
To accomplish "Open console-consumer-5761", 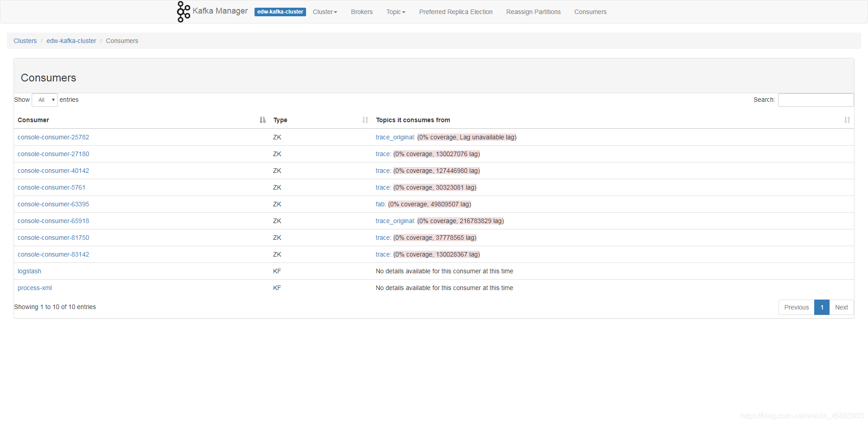I will tap(52, 187).
